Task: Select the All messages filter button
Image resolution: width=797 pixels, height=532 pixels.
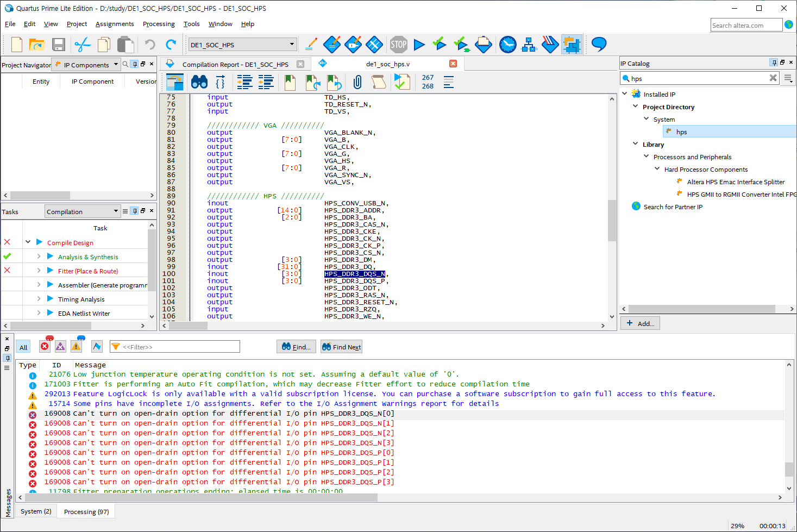Action: tap(23, 348)
